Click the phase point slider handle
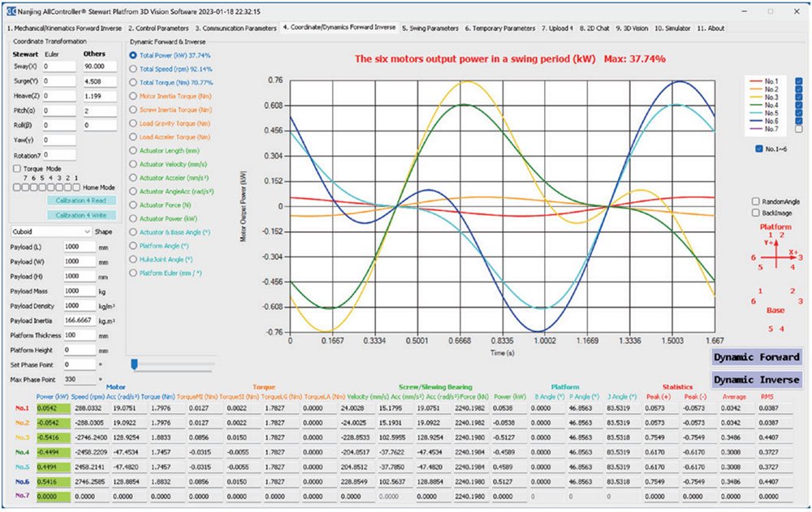The height and width of the screenshot is (512, 812). (135, 364)
